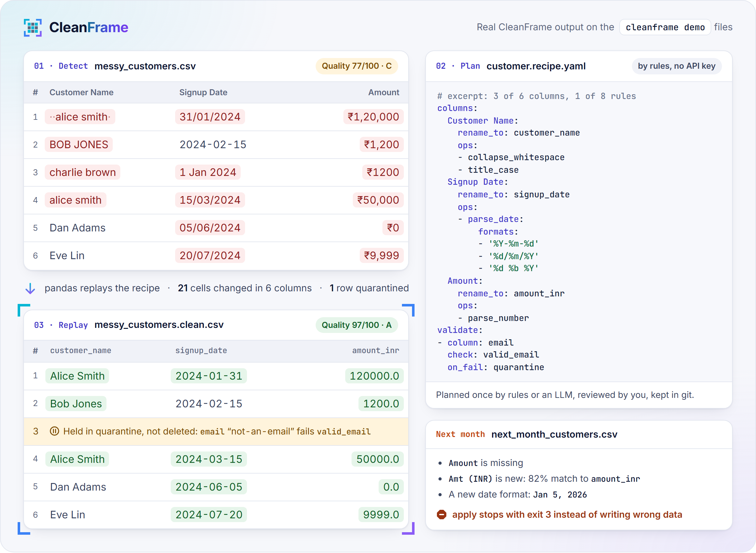The image size is (756, 553).
Task: Click the '- collapse_whitespace' YAML line
Action: pos(511,157)
